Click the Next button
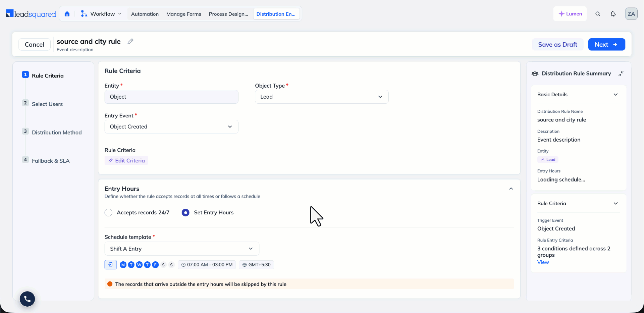This screenshot has height=313, width=644. [x=606, y=44]
